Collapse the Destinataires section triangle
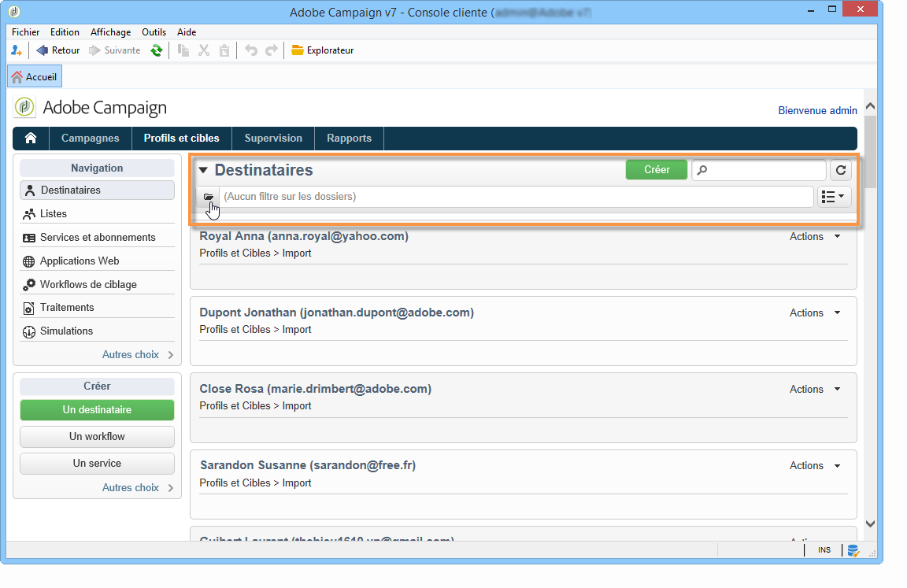 pos(203,170)
